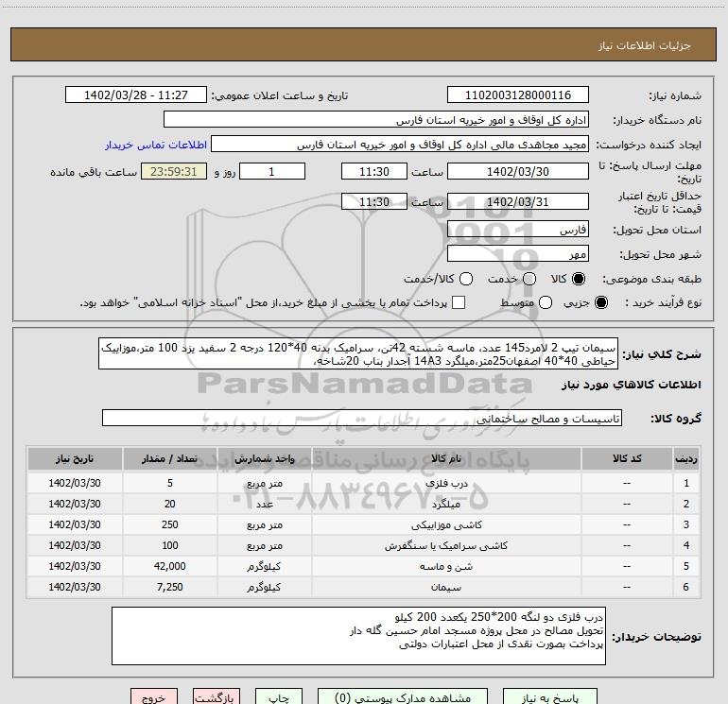This screenshot has width=728, height=704.
Task: Click the شرح کلی نیاز description box
Action: [358, 353]
